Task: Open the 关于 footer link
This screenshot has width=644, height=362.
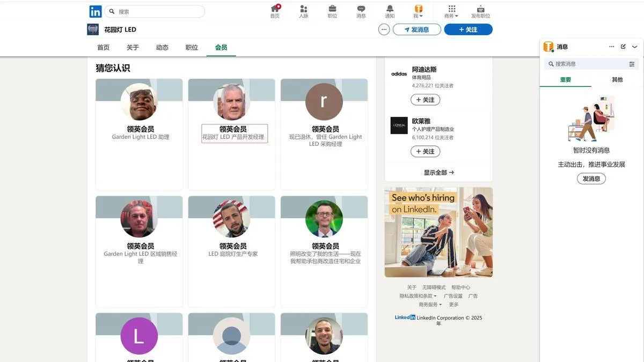Action: [412, 287]
